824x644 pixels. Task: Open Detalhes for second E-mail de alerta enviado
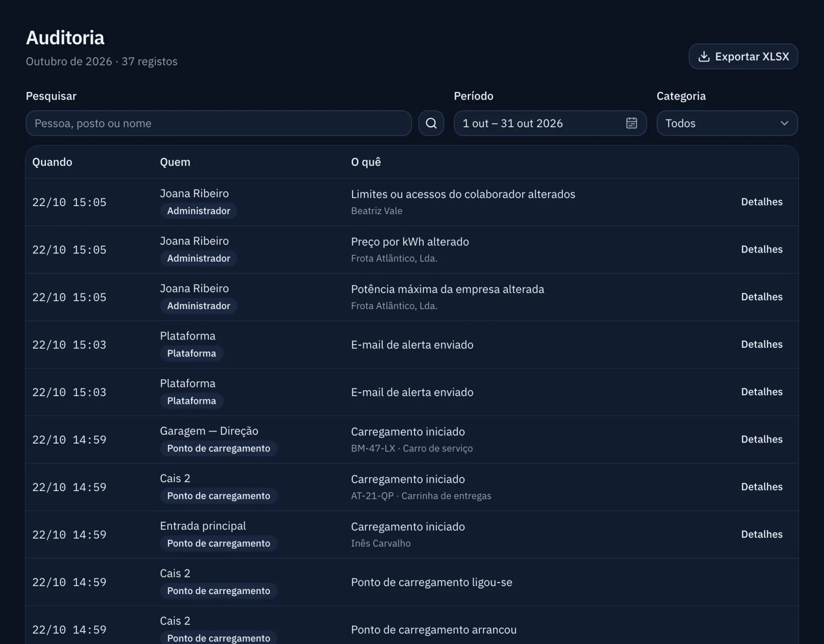click(x=762, y=392)
